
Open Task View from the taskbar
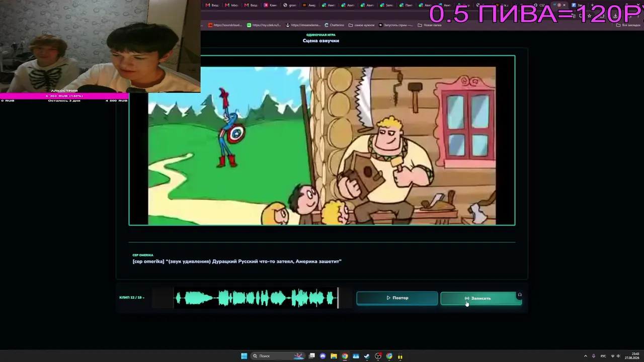312,356
